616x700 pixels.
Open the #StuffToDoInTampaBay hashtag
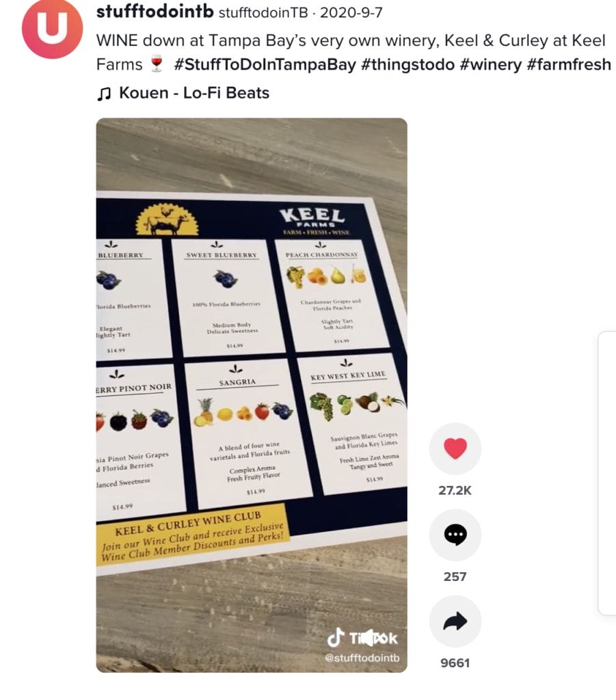[x=265, y=64]
